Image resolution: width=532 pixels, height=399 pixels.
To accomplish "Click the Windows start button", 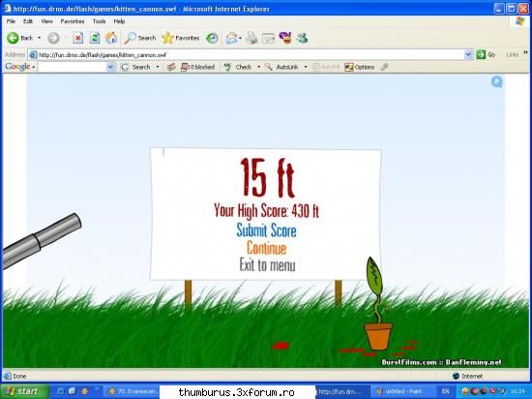I will (24, 391).
